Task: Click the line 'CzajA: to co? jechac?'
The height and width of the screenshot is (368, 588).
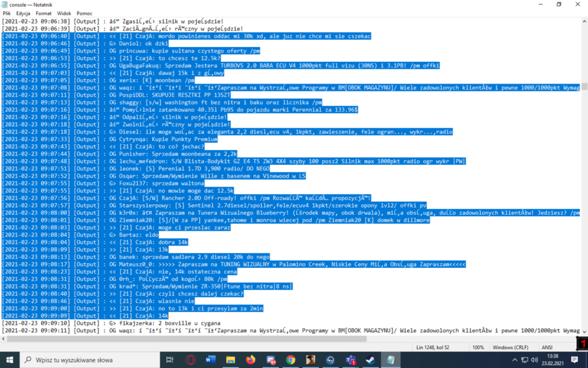Action: [x=103, y=147]
